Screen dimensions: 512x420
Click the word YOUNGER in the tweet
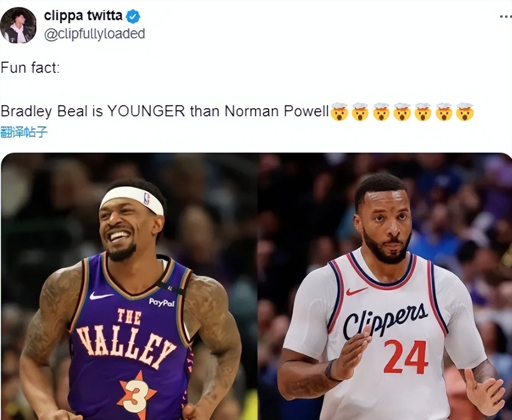[x=146, y=111]
